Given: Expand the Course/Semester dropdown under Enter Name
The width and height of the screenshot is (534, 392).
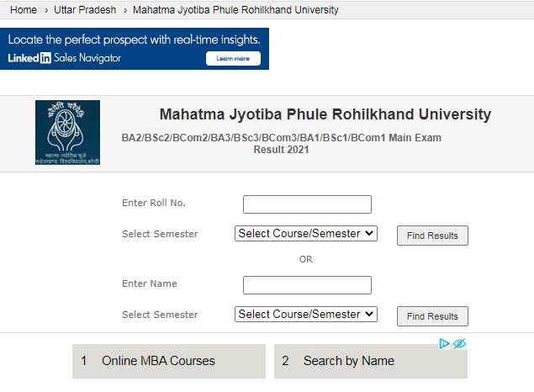Looking at the screenshot, I should click(306, 314).
